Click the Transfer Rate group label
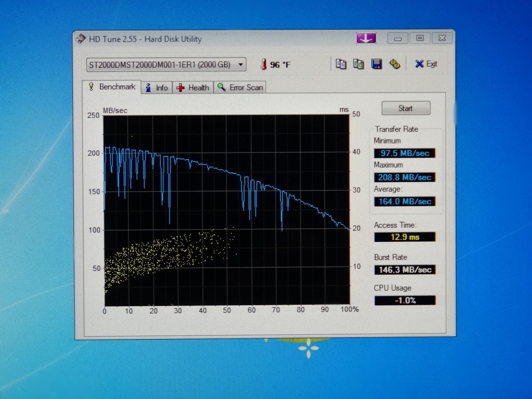532x399 pixels. [x=397, y=129]
